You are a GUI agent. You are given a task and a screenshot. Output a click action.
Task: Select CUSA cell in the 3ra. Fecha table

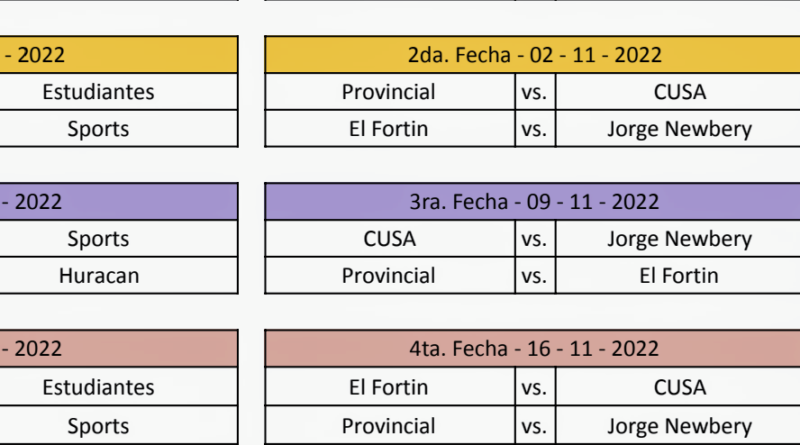389,239
